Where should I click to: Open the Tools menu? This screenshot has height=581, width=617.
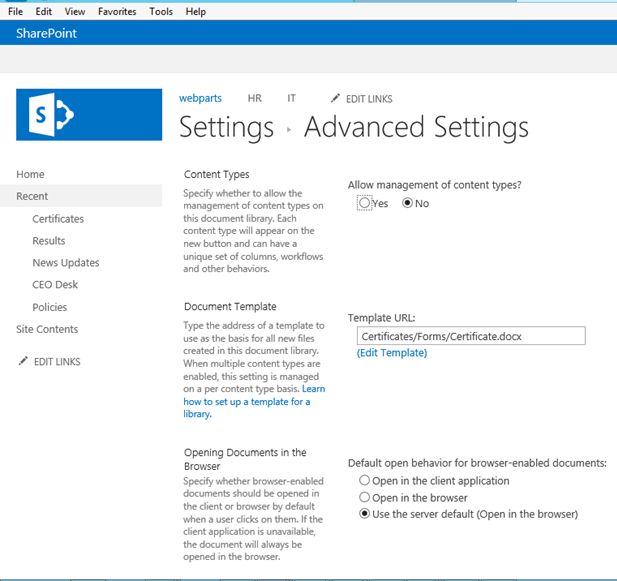160,12
